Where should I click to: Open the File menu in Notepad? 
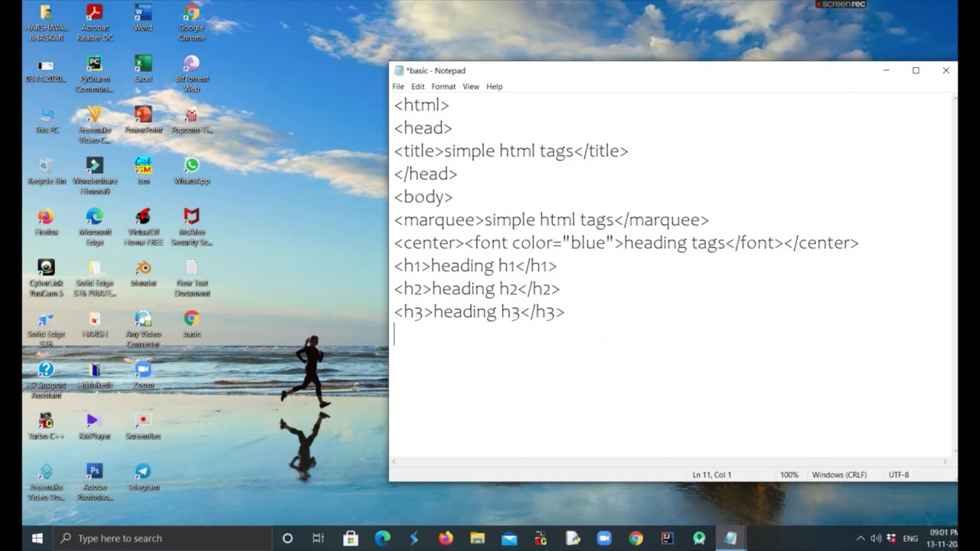(x=398, y=86)
